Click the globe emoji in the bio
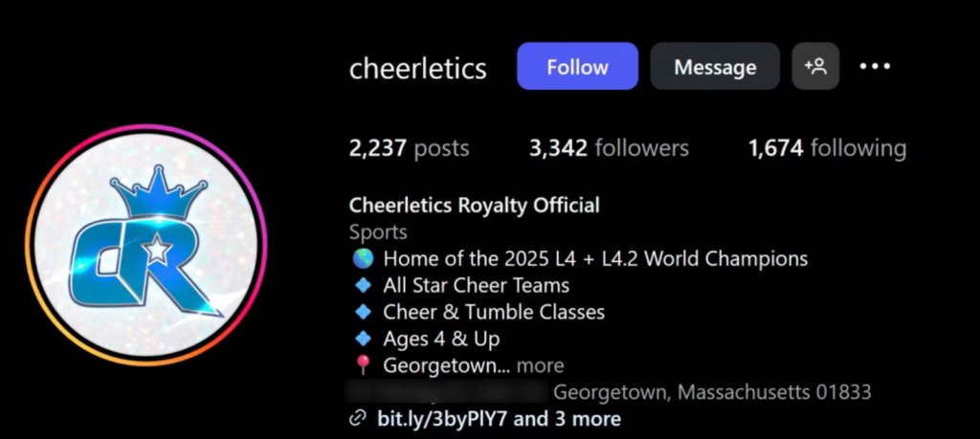The height and width of the screenshot is (439, 980). pos(362,258)
